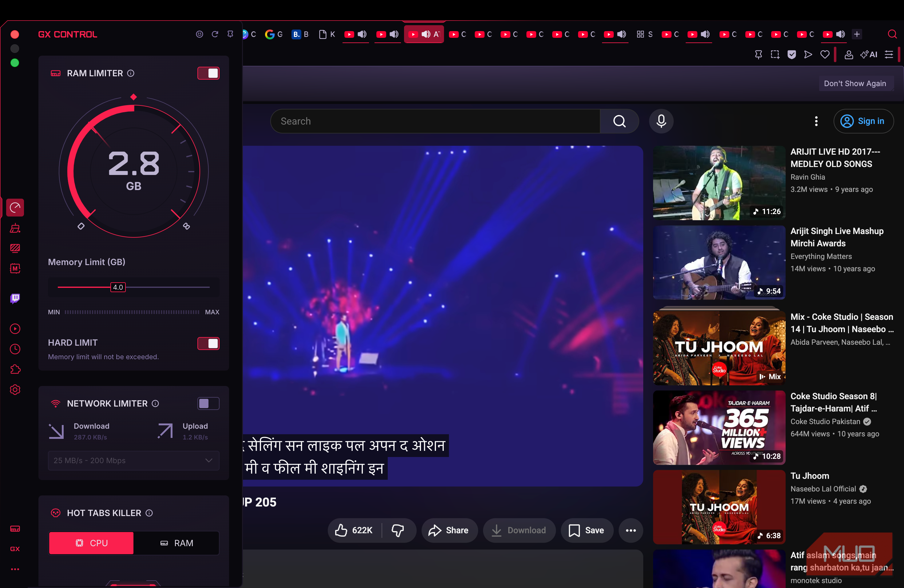Viewport: 904px width, 588px height.
Task: Open more actions ellipsis below video
Action: pos(631,530)
